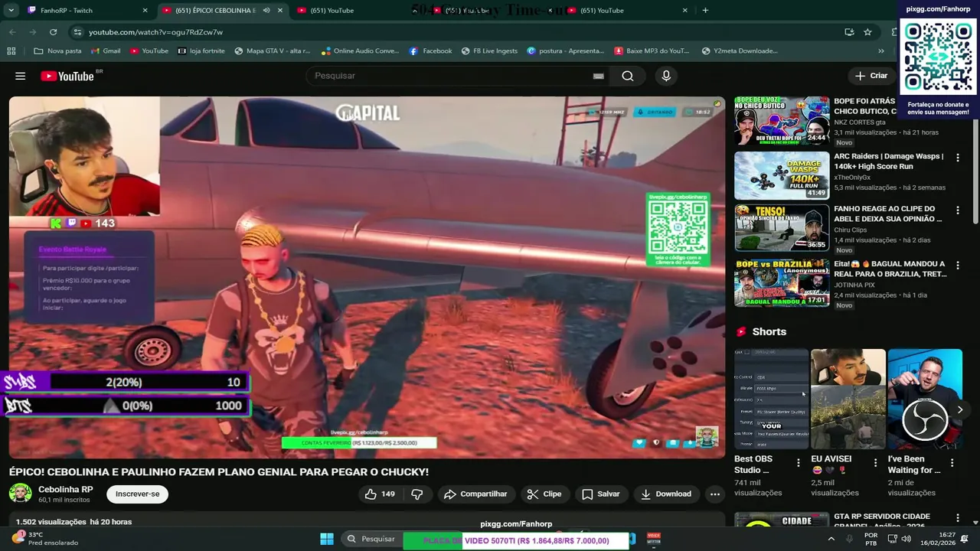This screenshot has height=551, width=980.
Task: Open the Cebolinha RP channel avatar
Action: click(20, 494)
